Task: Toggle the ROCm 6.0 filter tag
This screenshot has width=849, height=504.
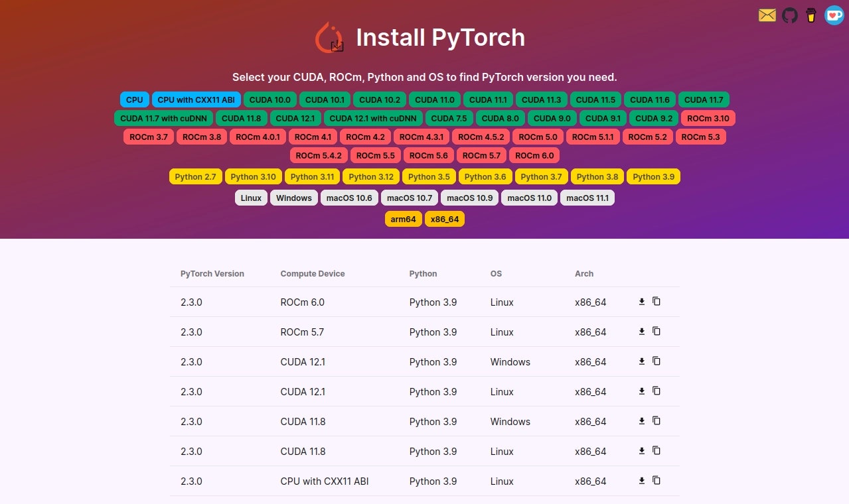Action: (x=534, y=156)
